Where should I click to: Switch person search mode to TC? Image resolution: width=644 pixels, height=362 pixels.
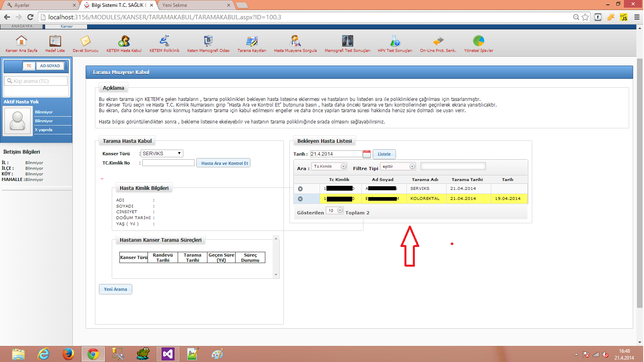click(29, 66)
